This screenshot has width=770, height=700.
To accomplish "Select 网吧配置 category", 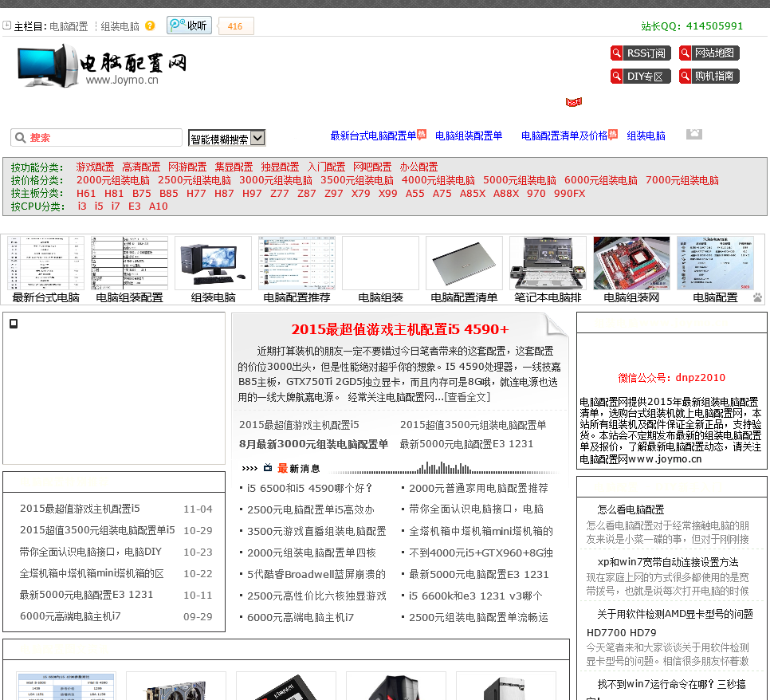I will tap(372, 167).
